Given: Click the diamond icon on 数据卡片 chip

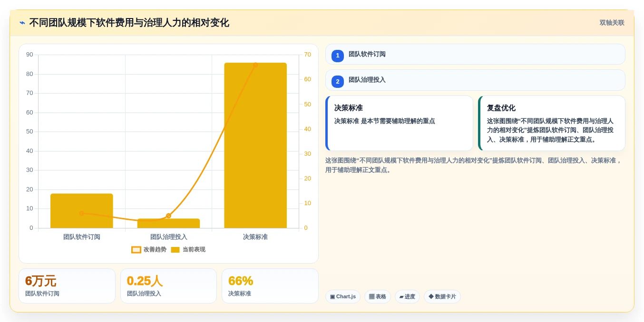Looking at the screenshot, I should (431, 296).
